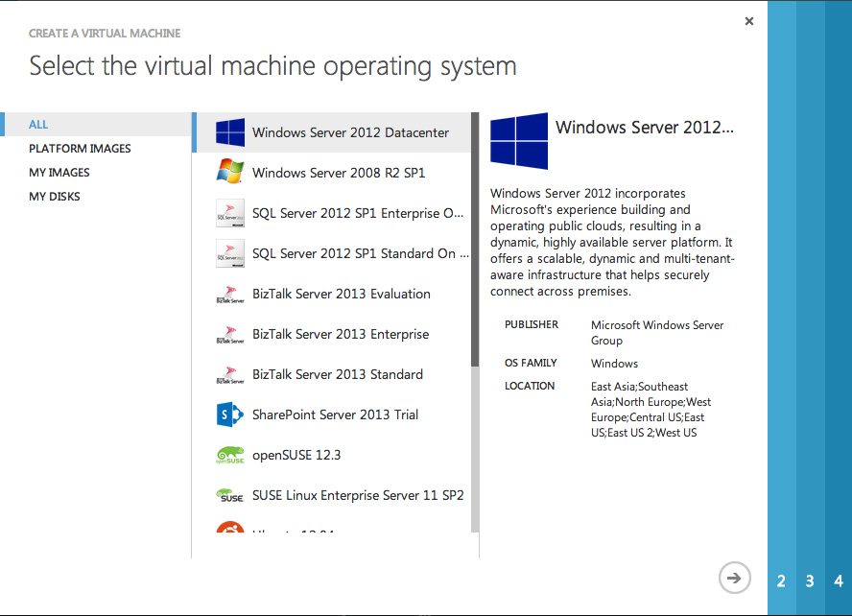Click the PUBLISHER label

pyautogui.click(x=532, y=324)
